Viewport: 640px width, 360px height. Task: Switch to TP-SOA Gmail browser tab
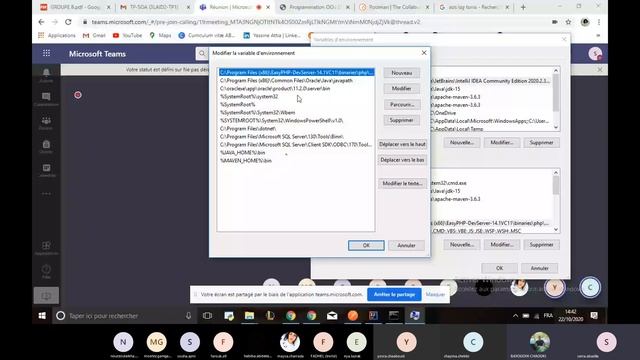click(154, 7)
